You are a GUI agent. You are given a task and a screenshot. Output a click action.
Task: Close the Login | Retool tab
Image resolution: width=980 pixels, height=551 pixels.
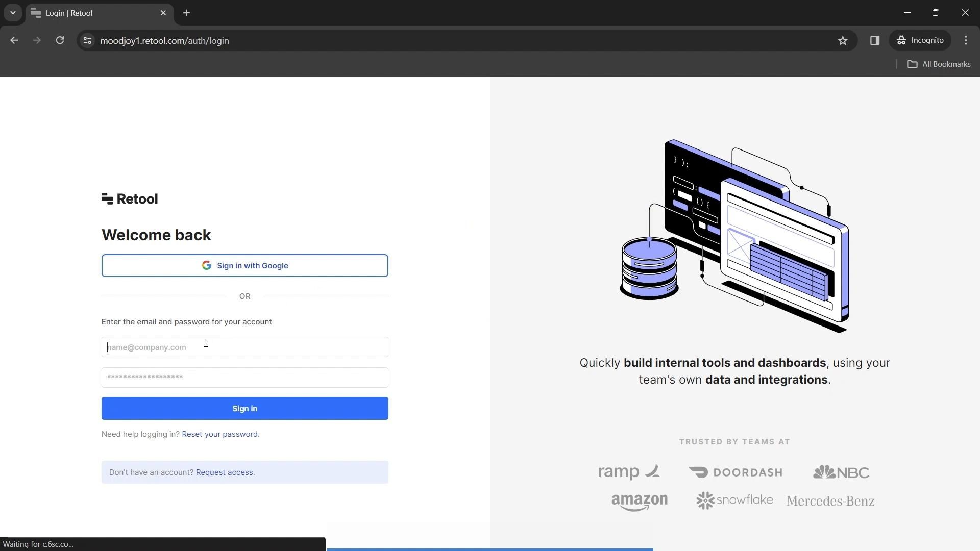(x=163, y=13)
